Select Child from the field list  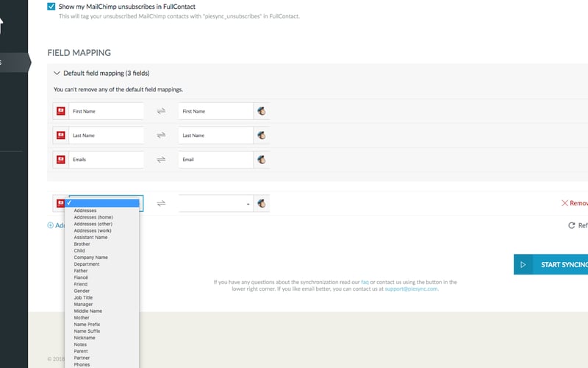pos(79,251)
